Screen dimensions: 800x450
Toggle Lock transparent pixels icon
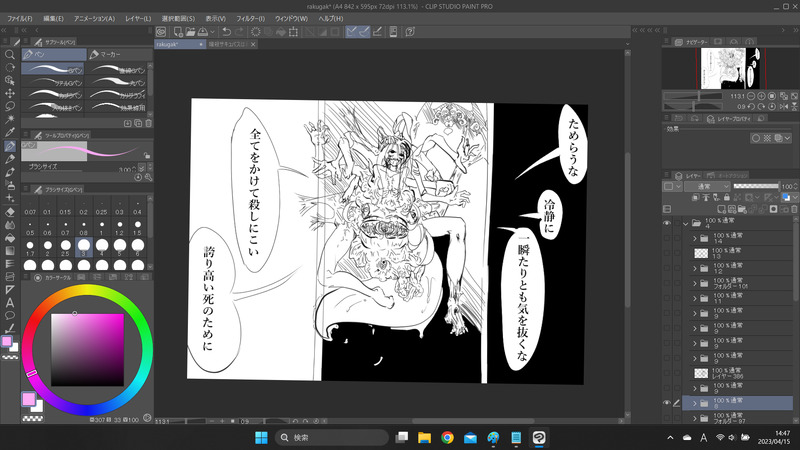pyautogui.click(x=737, y=197)
